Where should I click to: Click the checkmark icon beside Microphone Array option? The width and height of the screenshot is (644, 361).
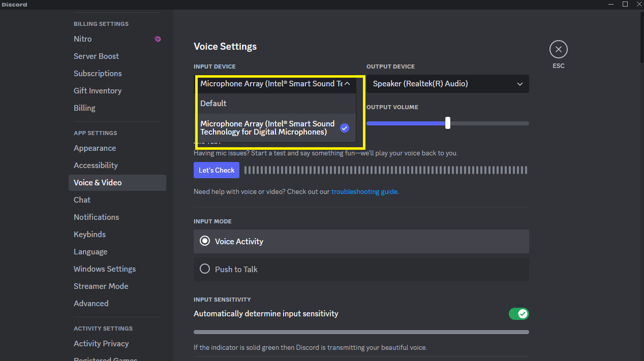click(345, 128)
